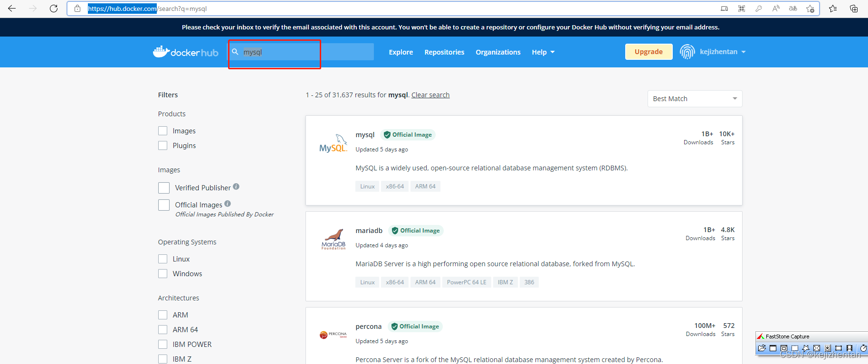Open Explore in Docker Hub nav
The image size is (868, 364).
pyautogui.click(x=401, y=52)
